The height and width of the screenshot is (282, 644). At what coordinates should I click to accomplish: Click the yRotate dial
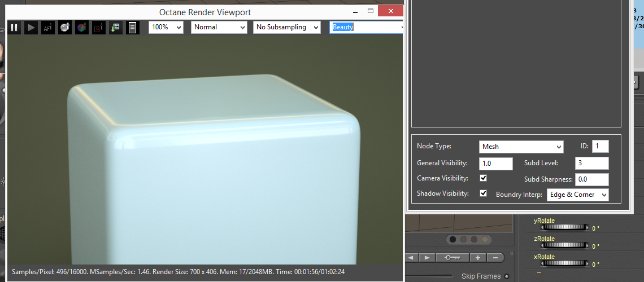point(565,227)
